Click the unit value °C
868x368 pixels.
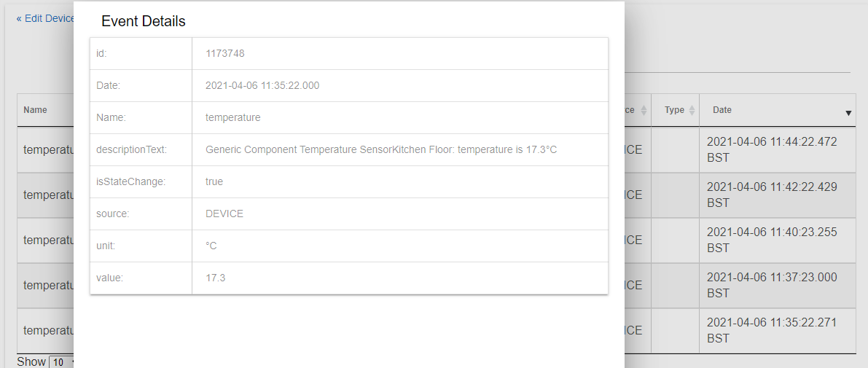211,246
